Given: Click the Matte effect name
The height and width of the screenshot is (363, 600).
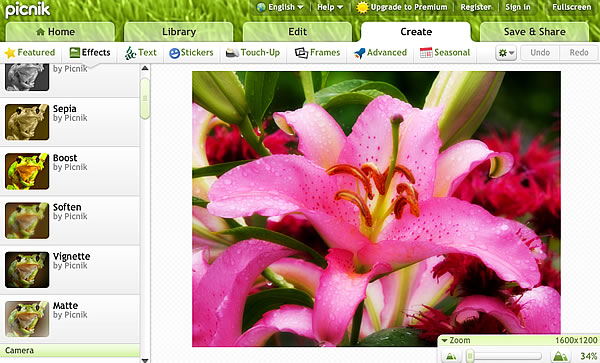Looking at the screenshot, I should pyautogui.click(x=65, y=306).
